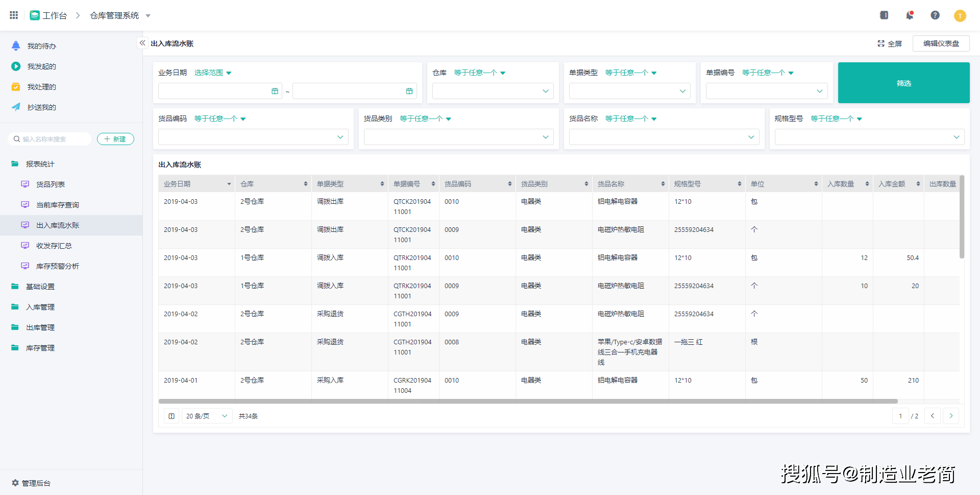Open the help question mark icon
980x495 pixels.
coord(935,15)
